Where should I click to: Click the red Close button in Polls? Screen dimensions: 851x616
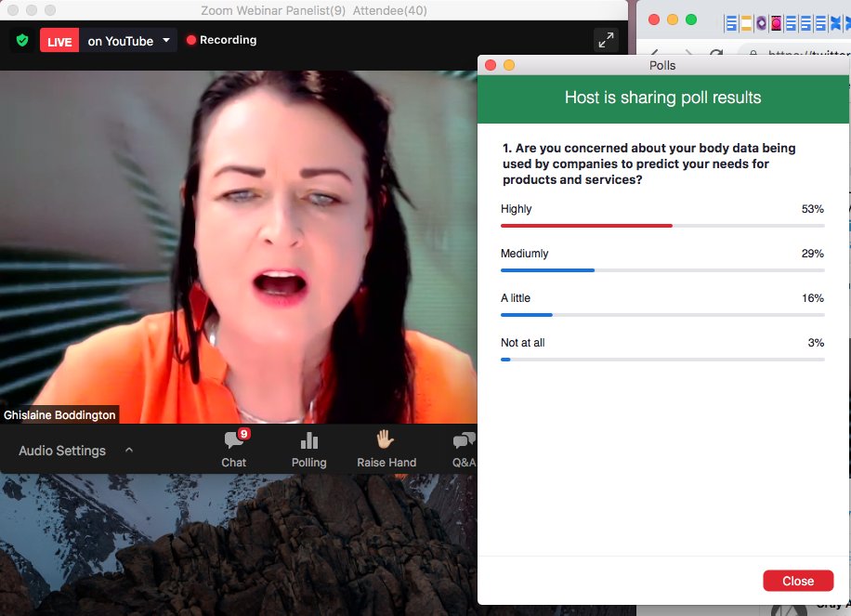[x=798, y=581]
